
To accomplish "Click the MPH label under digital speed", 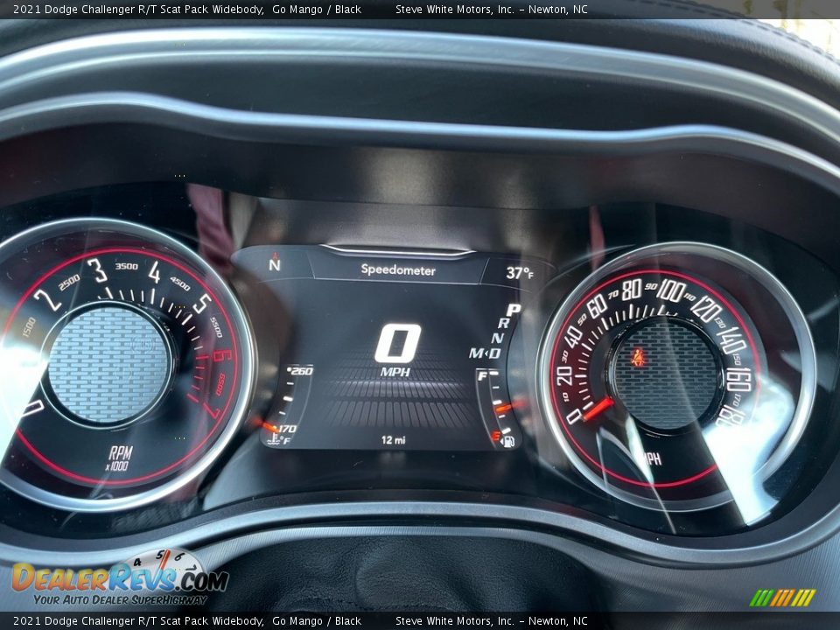I will [x=395, y=372].
